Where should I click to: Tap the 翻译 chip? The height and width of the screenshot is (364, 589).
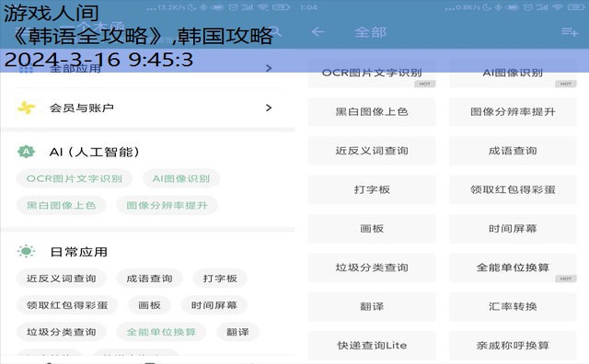coord(237,332)
